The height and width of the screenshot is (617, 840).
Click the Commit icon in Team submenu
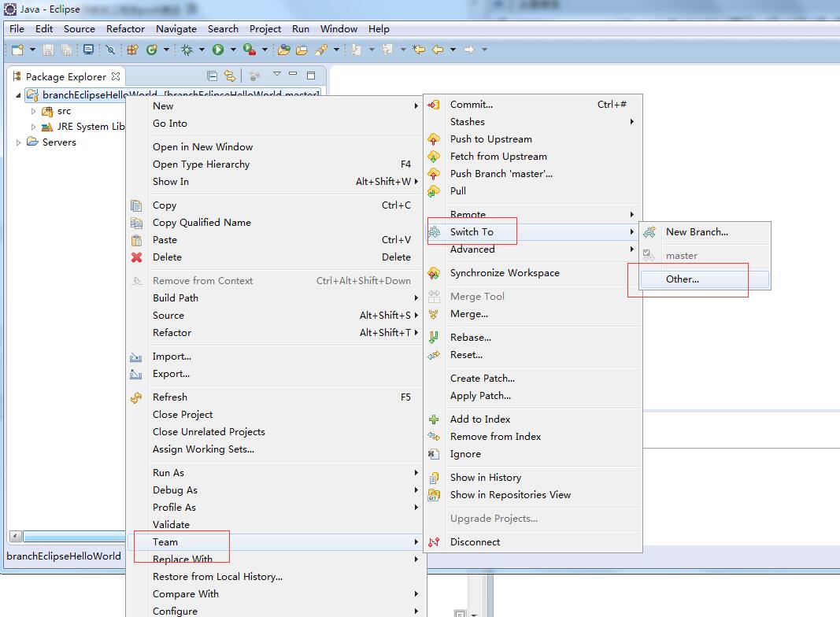pyautogui.click(x=434, y=105)
